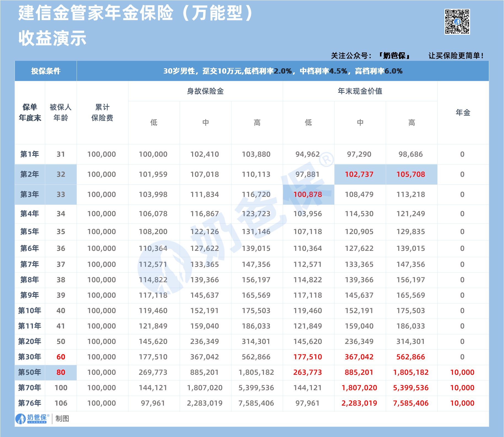Image resolution: width=504 pixels, height=437 pixels.
Task: Click the death benefit 103,880 in year 1
Action: pos(256,154)
